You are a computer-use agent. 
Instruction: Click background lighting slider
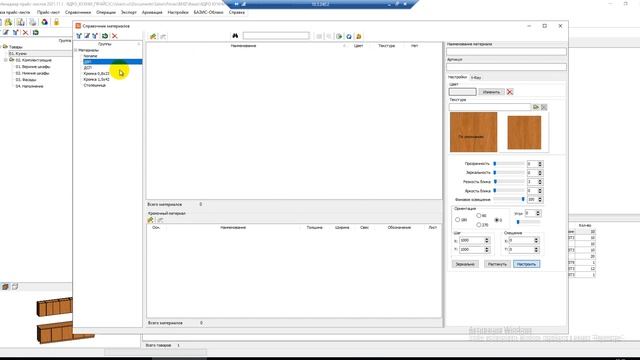(509, 200)
